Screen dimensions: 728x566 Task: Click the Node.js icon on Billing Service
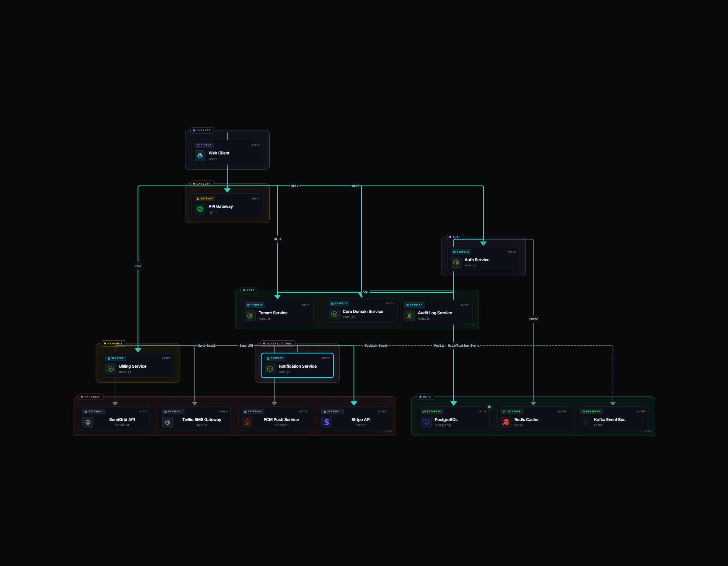[111, 369]
